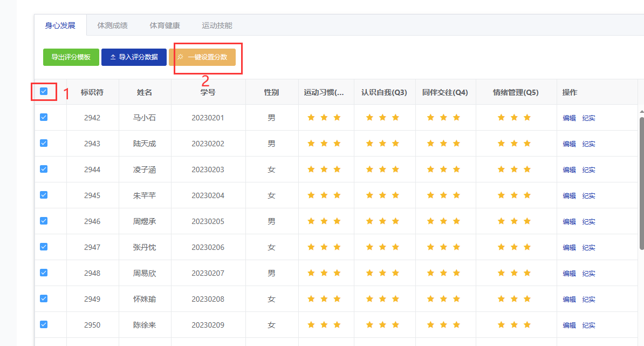Uncheck the checkbox for 周煜承

[x=44, y=221]
